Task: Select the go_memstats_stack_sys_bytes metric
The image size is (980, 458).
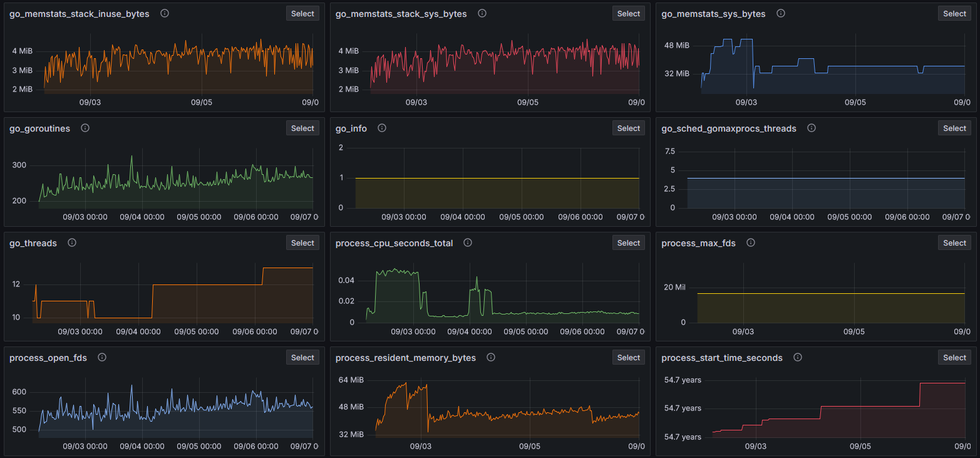Action: coord(629,13)
